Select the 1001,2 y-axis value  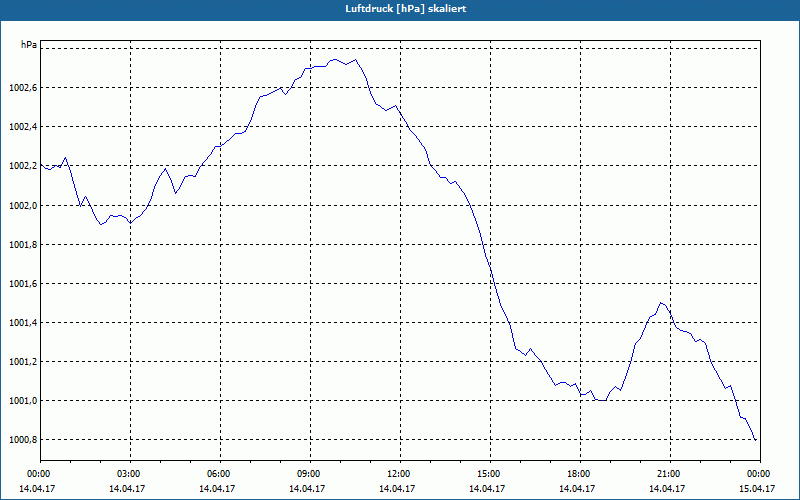click(23, 362)
